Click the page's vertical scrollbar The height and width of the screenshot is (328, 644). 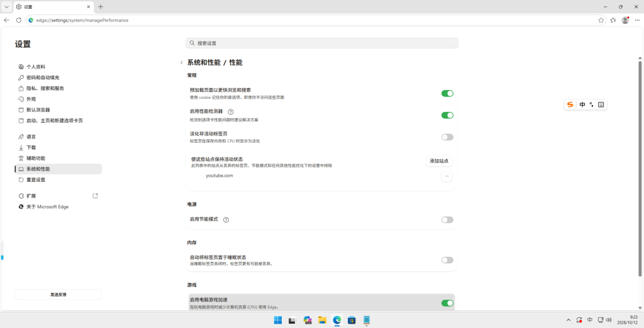coord(640,169)
